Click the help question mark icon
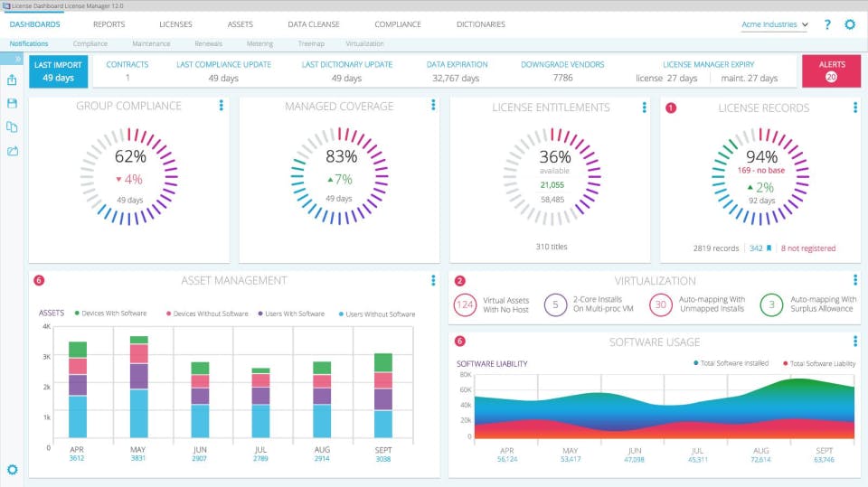 (827, 24)
